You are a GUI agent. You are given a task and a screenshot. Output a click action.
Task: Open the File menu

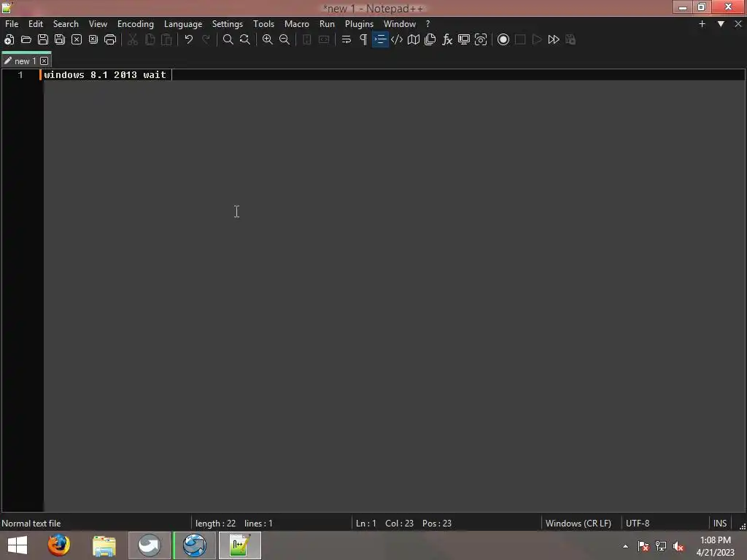pyautogui.click(x=12, y=24)
